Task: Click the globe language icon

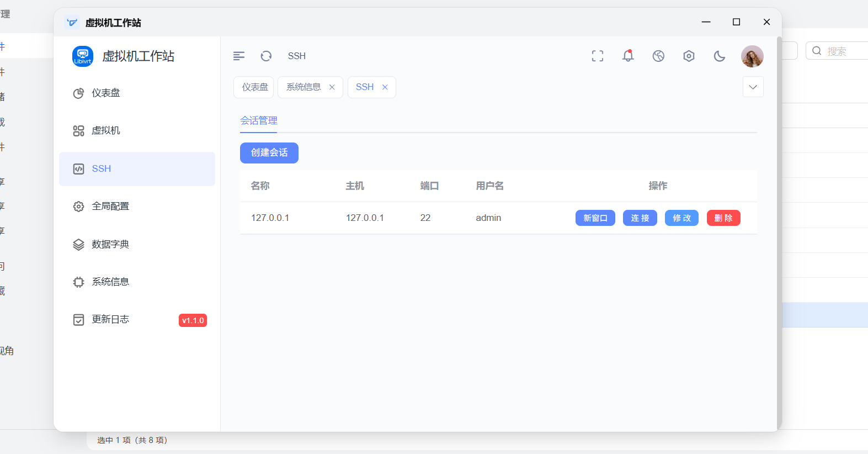Action: point(658,56)
